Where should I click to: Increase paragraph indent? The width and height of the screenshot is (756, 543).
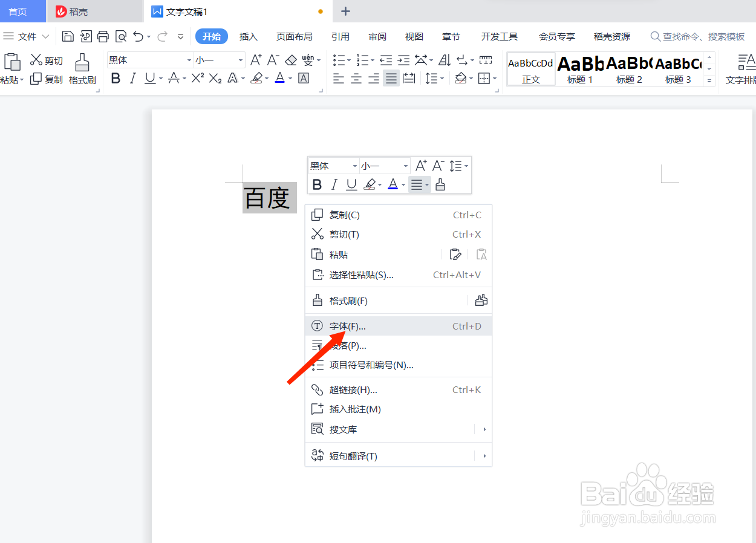click(403, 60)
